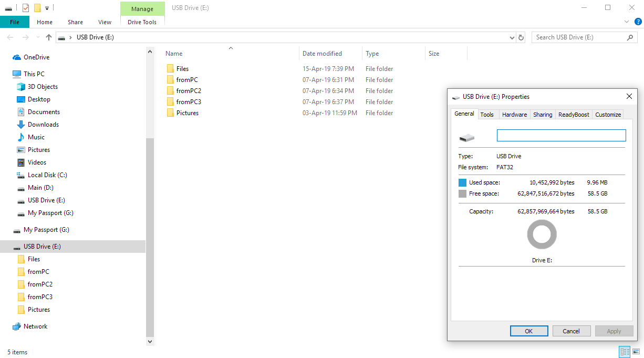This screenshot has width=644, height=358.
Task: Click the date '15-Apr-19 7:39 PM'
Action: coord(328,69)
